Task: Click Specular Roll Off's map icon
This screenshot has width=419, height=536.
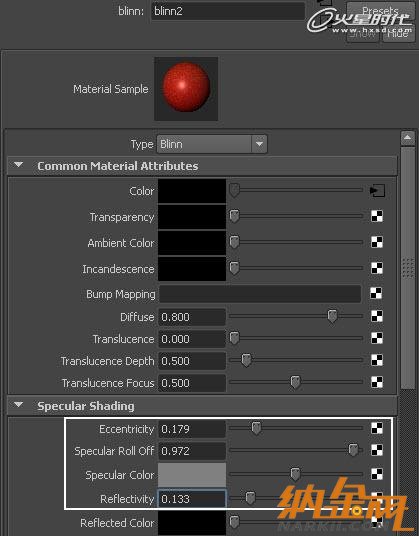Action: coord(377,450)
